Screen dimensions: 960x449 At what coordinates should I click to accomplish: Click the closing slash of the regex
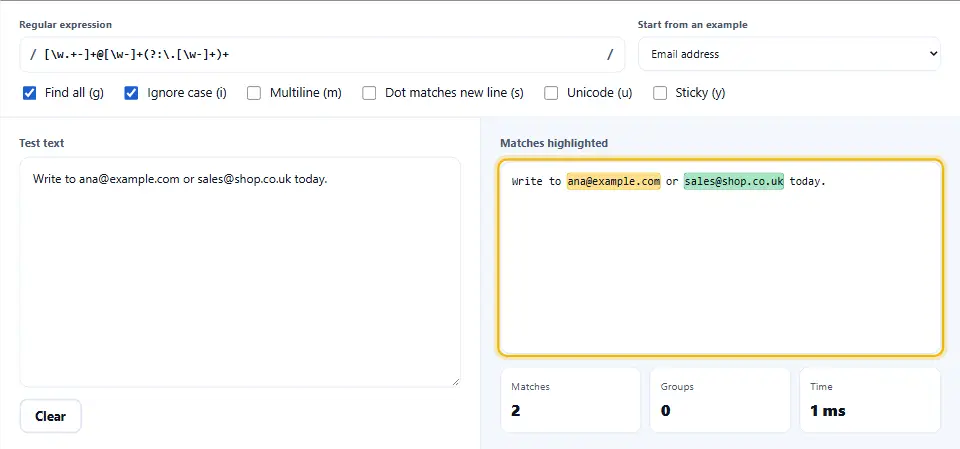[x=610, y=55]
